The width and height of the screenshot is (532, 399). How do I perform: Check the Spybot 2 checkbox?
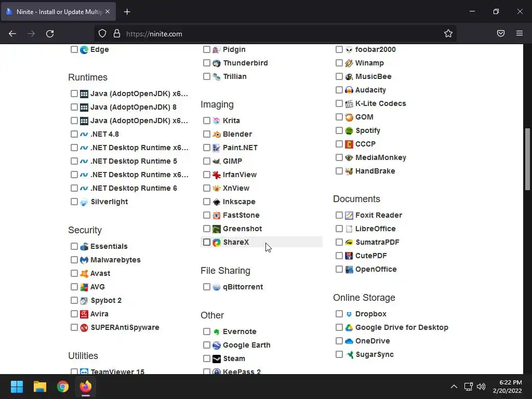pyautogui.click(x=74, y=300)
